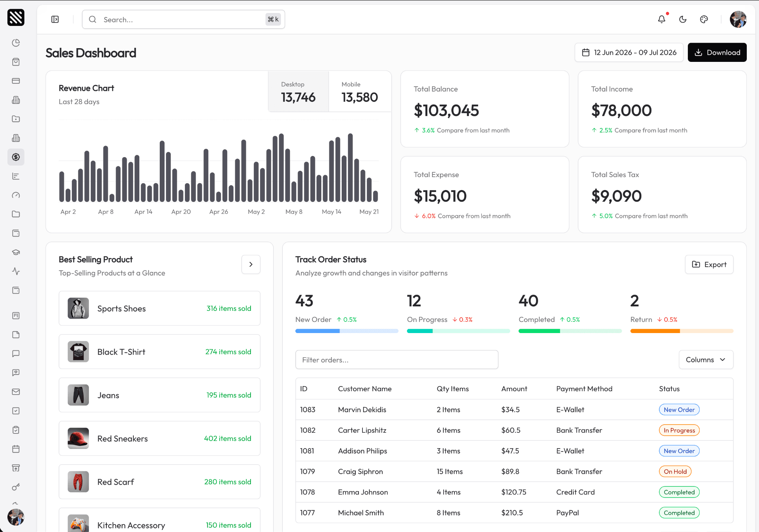Click the Total Balance $103,045 card
Viewport: 759px width, 532px height.
(x=485, y=109)
